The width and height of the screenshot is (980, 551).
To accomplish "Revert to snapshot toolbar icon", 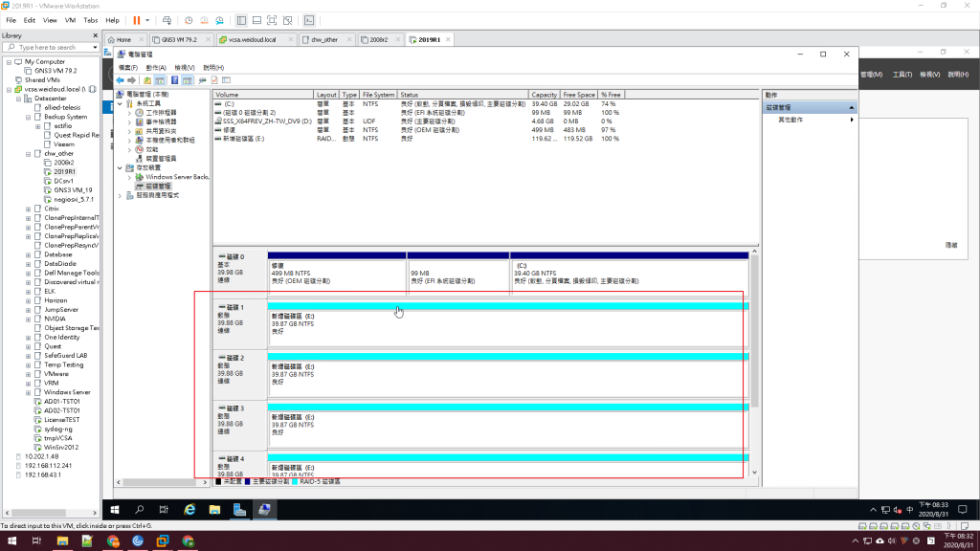I will 204,21.
